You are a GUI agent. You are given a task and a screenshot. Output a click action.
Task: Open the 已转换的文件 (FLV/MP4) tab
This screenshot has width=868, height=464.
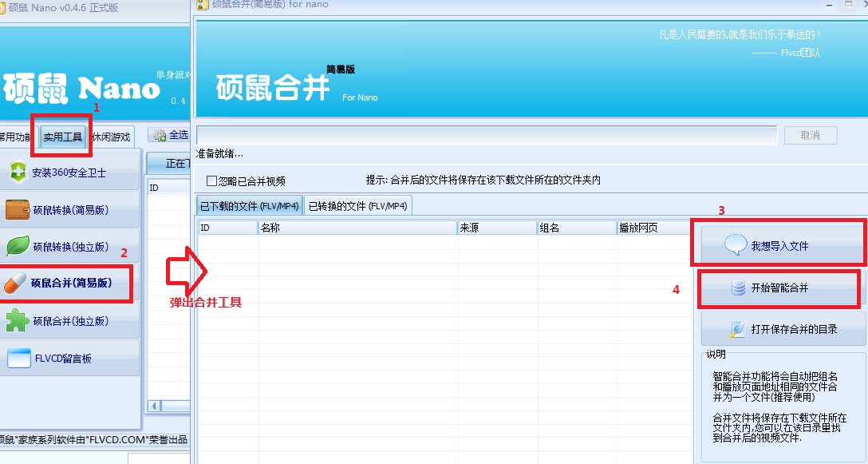point(357,206)
